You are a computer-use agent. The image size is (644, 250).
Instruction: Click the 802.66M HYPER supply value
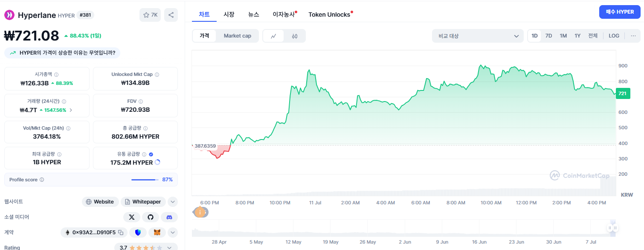click(135, 137)
